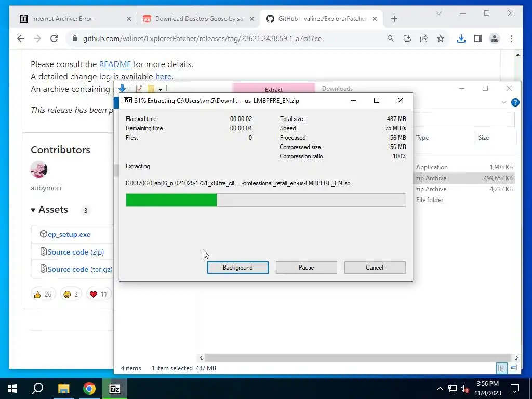This screenshot has width=532, height=399.
Task: Go forward in Chrome
Action: 37,38
